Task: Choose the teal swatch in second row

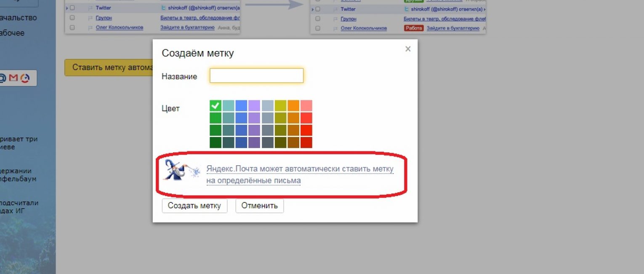Action: pos(229,118)
